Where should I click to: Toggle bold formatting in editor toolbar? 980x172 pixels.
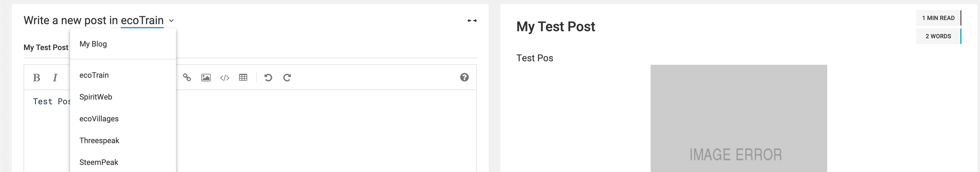[x=37, y=78]
